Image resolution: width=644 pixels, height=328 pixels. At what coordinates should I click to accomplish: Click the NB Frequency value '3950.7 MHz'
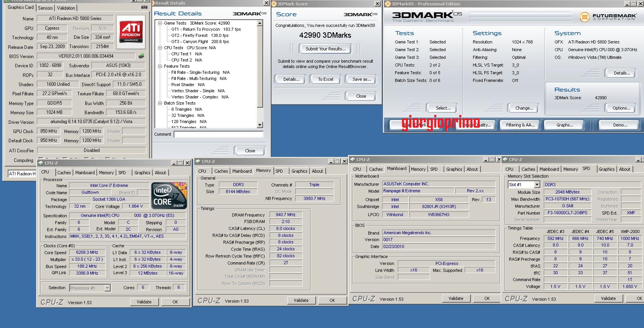click(315, 199)
